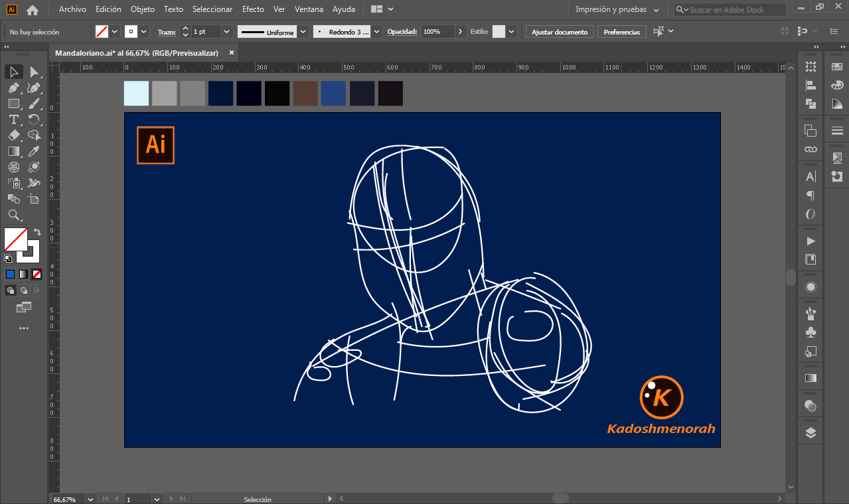Image resolution: width=849 pixels, height=504 pixels.
Task: Set Gradient fill mode
Action: point(23,274)
